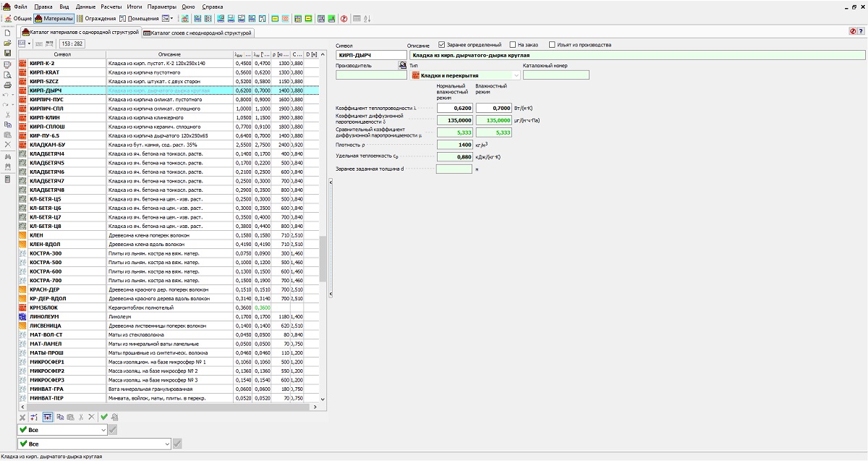
Task: Switch to Каталог слоев с неоднородной структурой tab
Action: click(x=198, y=33)
